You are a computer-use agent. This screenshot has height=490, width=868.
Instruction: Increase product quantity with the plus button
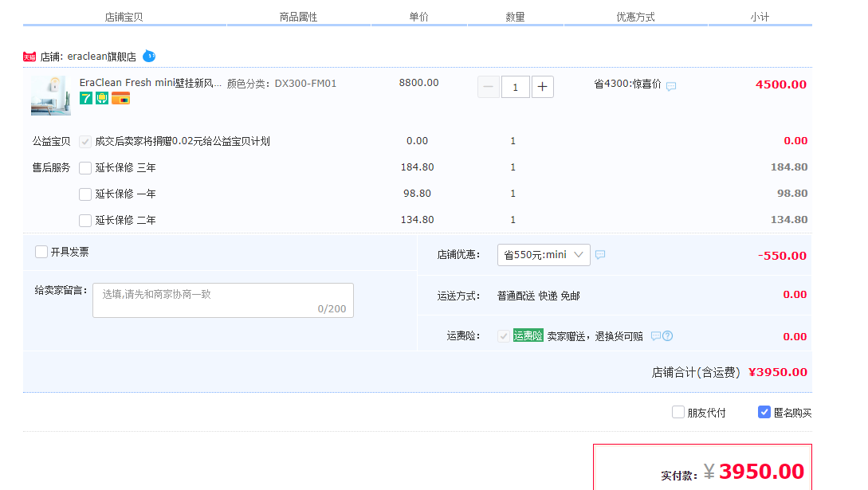click(x=543, y=87)
